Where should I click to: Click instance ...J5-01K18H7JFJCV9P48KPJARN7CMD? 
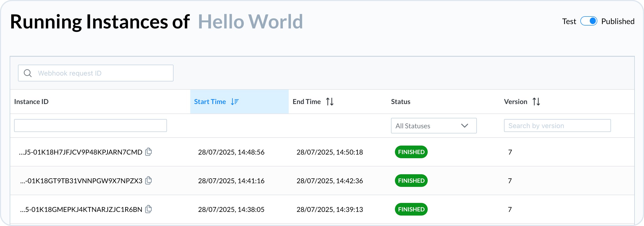[x=80, y=152]
